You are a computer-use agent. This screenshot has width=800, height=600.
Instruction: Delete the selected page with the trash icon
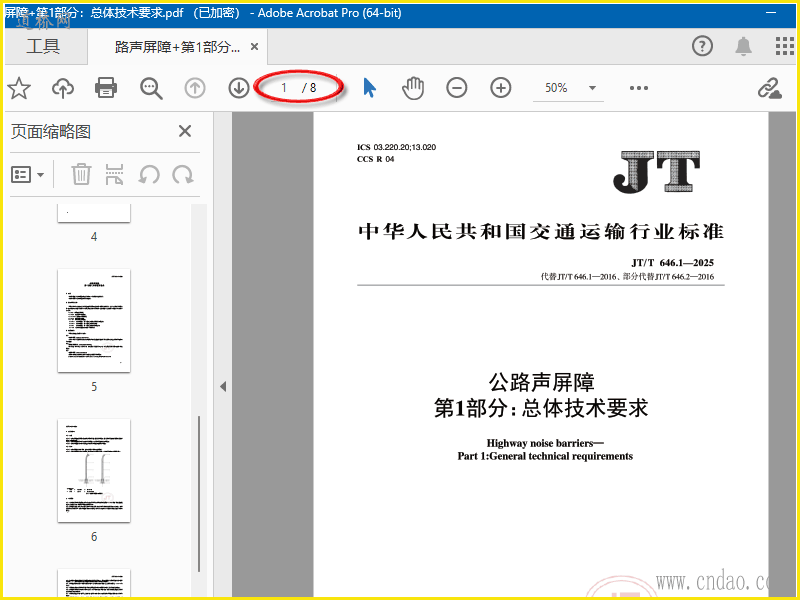[x=81, y=174]
